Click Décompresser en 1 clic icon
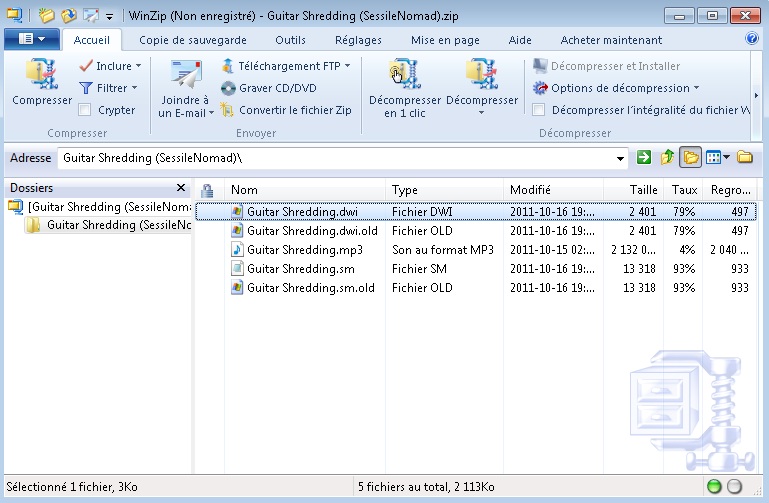Viewport: 769px width, 503px height. (x=405, y=74)
